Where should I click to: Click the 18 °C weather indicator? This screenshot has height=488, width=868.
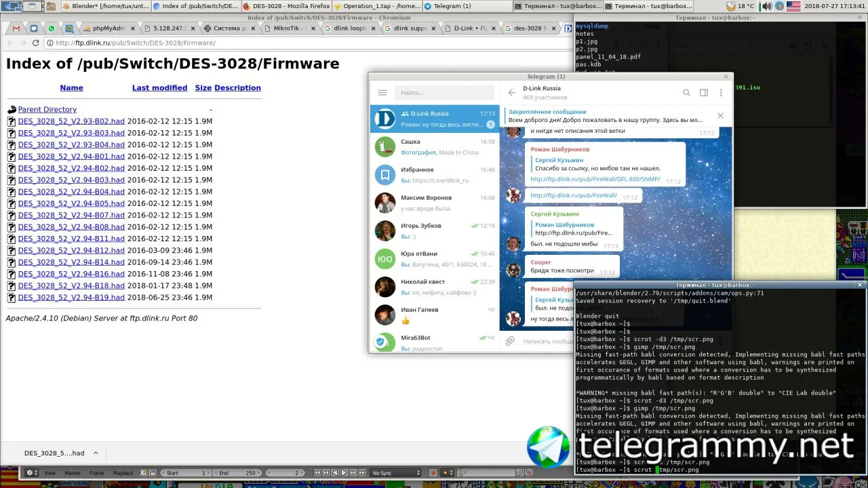click(x=739, y=6)
